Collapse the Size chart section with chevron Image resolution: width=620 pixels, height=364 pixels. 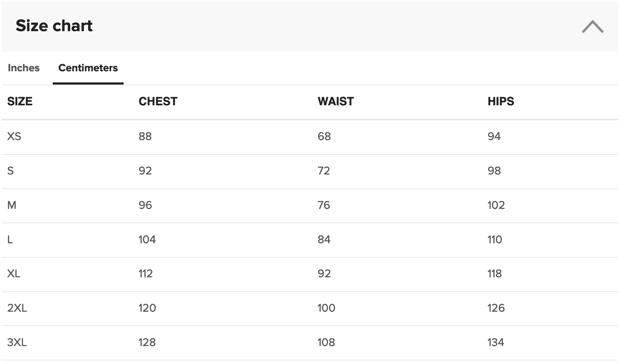pos(592,27)
